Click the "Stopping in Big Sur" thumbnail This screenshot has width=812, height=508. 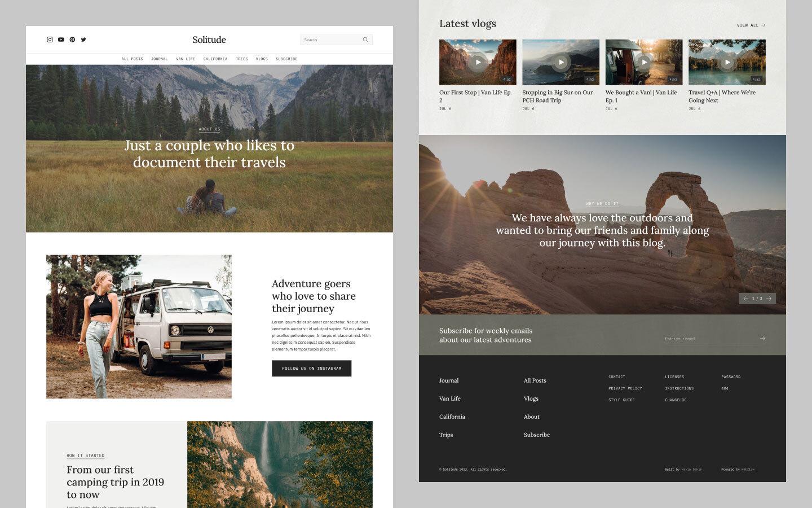point(561,62)
